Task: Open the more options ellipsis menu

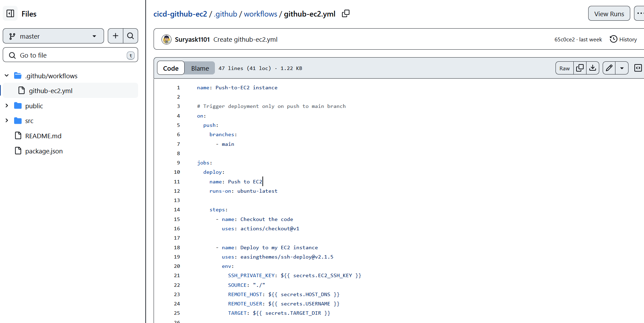Action: tap(639, 13)
